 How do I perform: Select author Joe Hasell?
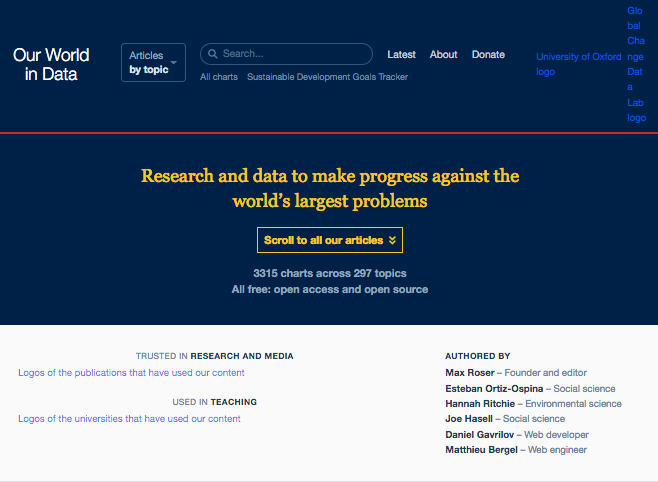pos(469,419)
